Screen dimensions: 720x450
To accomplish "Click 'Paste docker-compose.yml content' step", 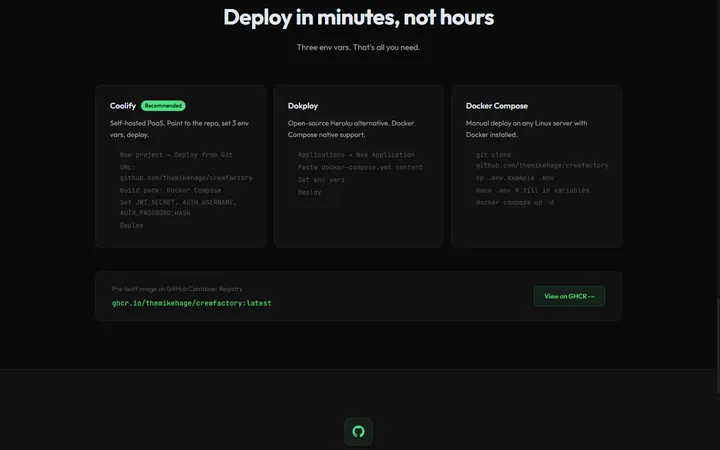I will tap(360, 167).
